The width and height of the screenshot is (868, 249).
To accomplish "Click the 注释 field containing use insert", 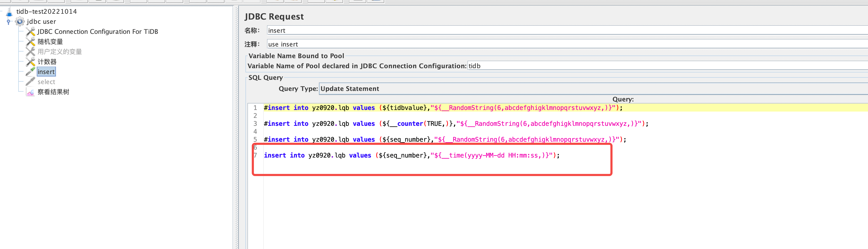I will 568,44.
